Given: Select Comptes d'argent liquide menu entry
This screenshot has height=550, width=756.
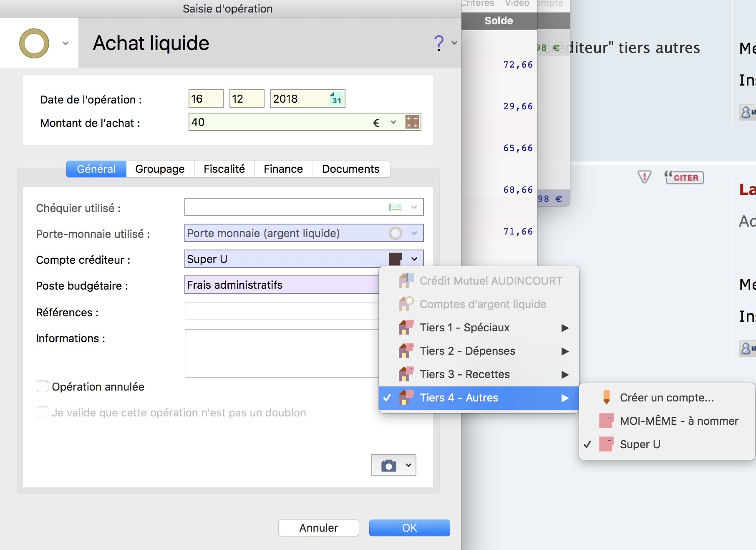Looking at the screenshot, I should click(x=479, y=304).
